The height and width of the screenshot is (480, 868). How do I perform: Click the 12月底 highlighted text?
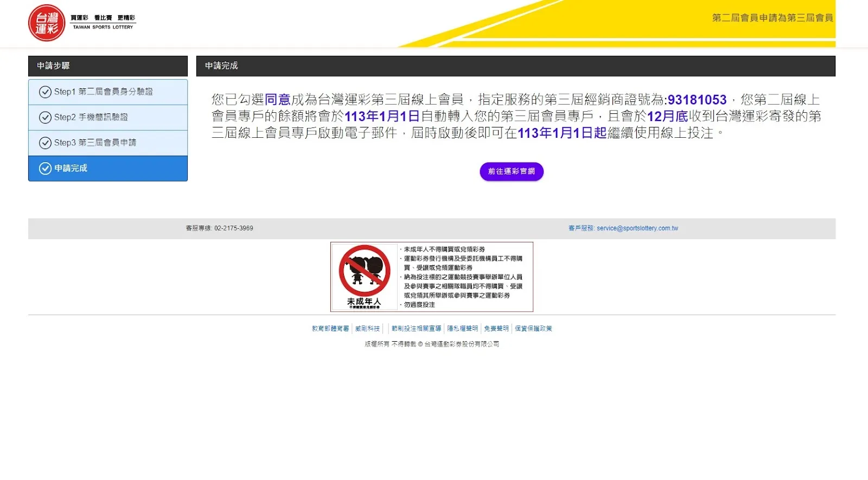click(668, 117)
